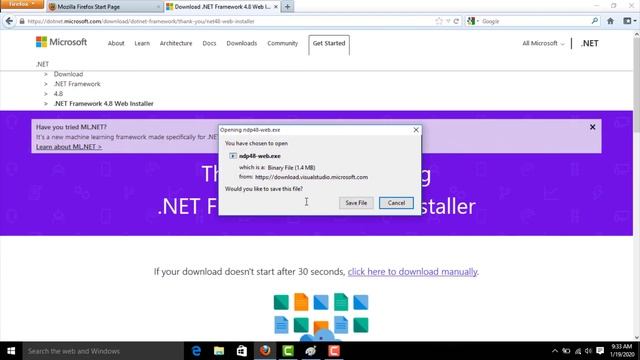Click the volume speaker tray icon

(x=588, y=351)
